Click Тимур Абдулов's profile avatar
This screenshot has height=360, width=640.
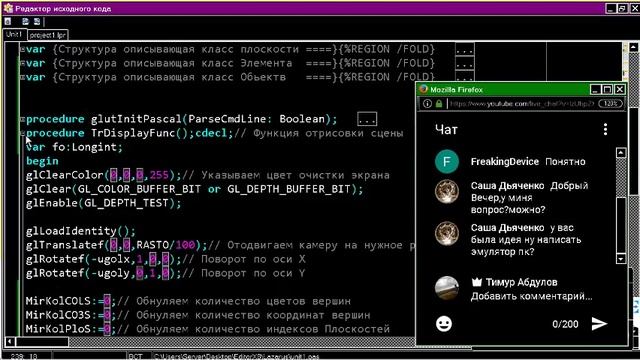(x=447, y=288)
